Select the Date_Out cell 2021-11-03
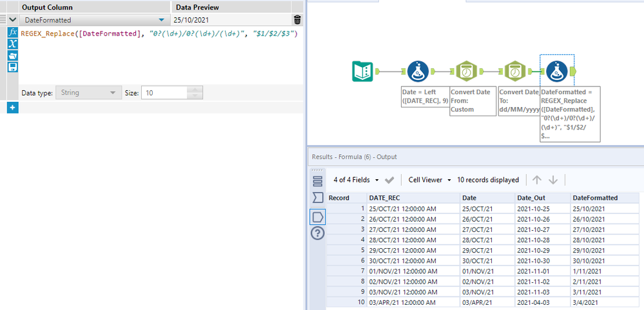The height and width of the screenshot is (310, 644). tap(542, 291)
